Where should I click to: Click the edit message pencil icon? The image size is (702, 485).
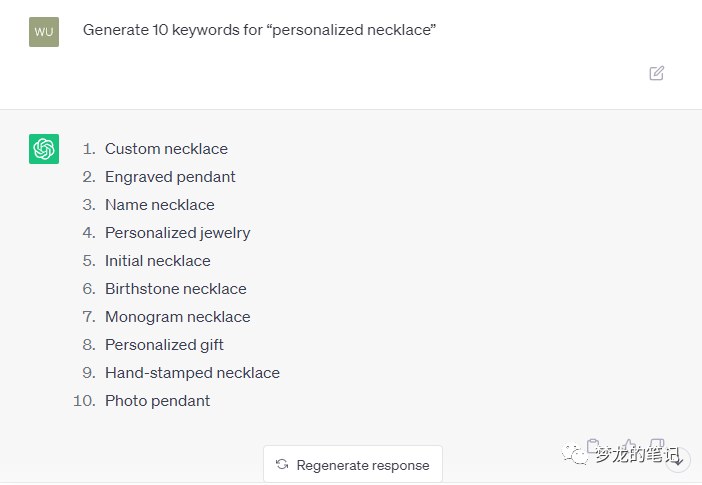[x=656, y=73]
